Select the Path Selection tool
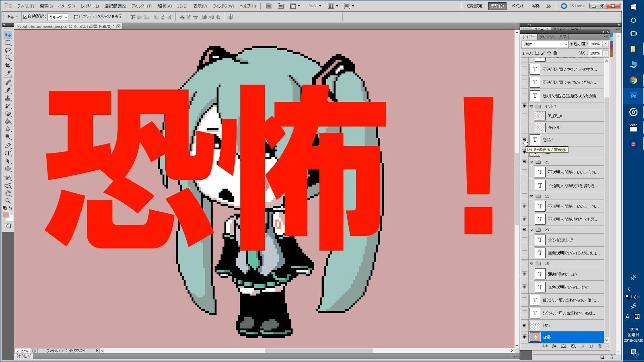This screenshot has width=644, height=362. pos(8,161)
